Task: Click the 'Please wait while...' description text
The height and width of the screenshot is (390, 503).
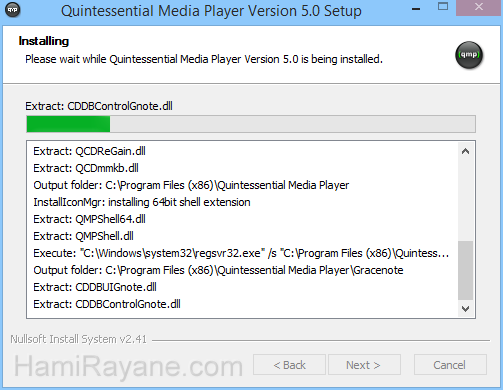Action: tap(204, 59)
